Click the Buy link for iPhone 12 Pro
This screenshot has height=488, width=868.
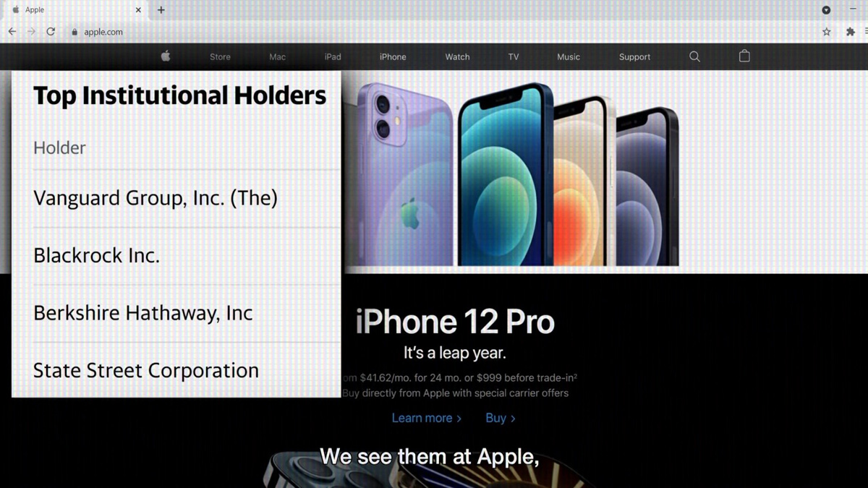coord(500,418)
